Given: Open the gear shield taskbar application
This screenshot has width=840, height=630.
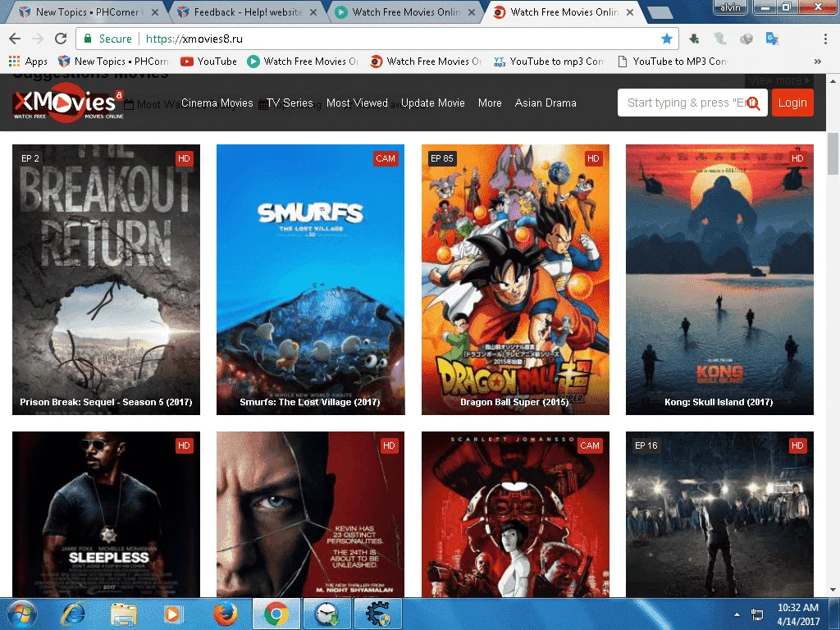Looking at the screenshot, I should pyautogui.click(x=378, y=614).
